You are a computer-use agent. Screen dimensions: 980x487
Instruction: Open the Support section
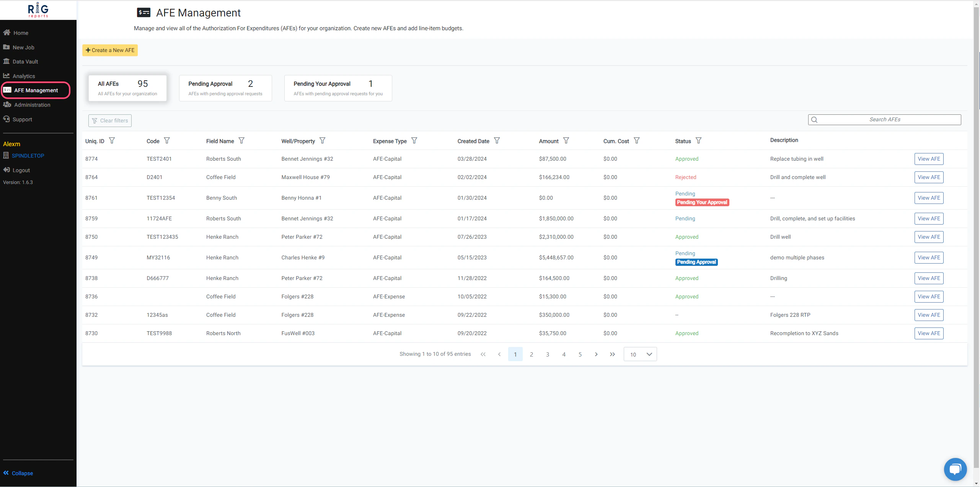23,119
